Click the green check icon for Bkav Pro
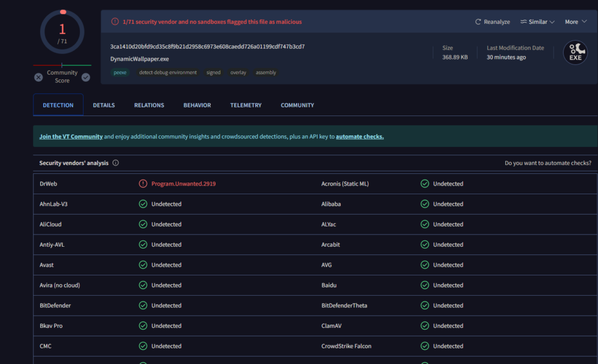The image size is (598, 364). click(143, 326)
